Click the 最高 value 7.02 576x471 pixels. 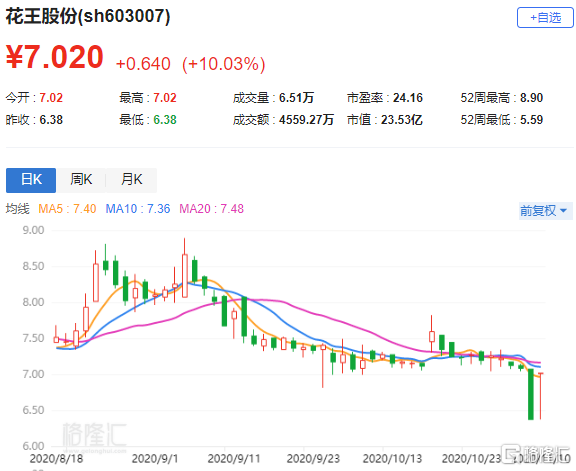click(165, 98)
